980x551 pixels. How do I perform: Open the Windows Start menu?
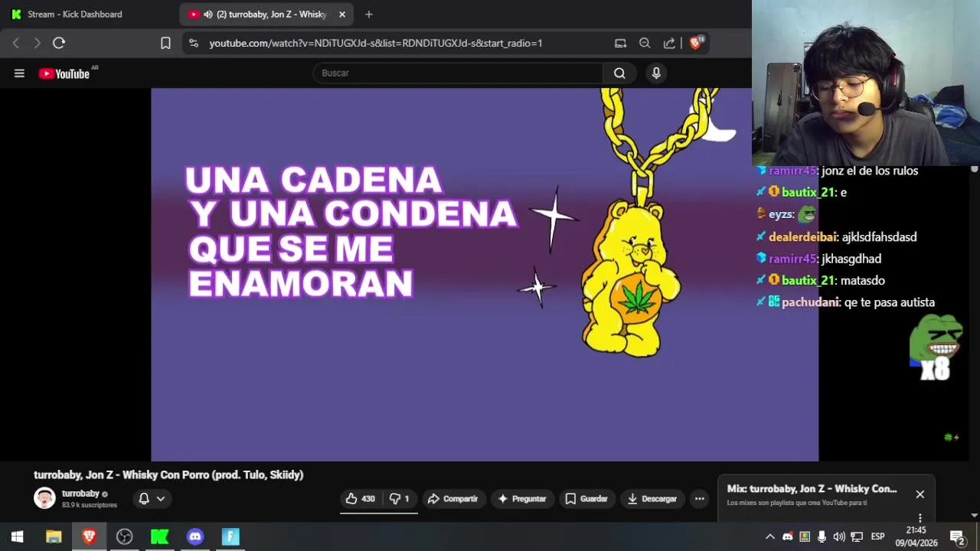pos(17,536)
